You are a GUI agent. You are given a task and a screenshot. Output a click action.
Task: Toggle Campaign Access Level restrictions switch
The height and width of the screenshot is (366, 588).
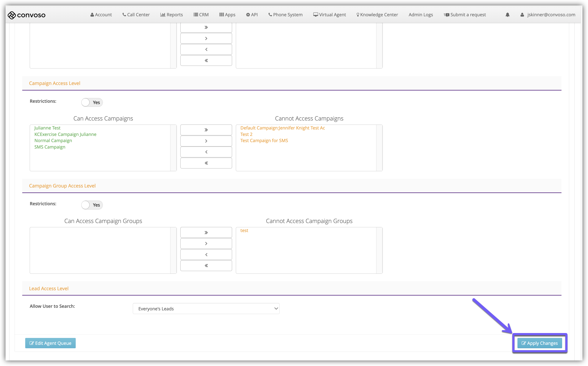coord(92,102)
